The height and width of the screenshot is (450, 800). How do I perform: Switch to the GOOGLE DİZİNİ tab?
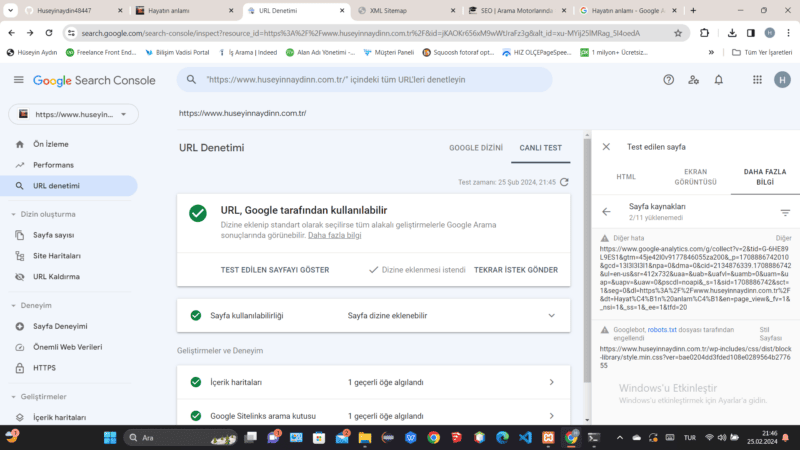476,147
